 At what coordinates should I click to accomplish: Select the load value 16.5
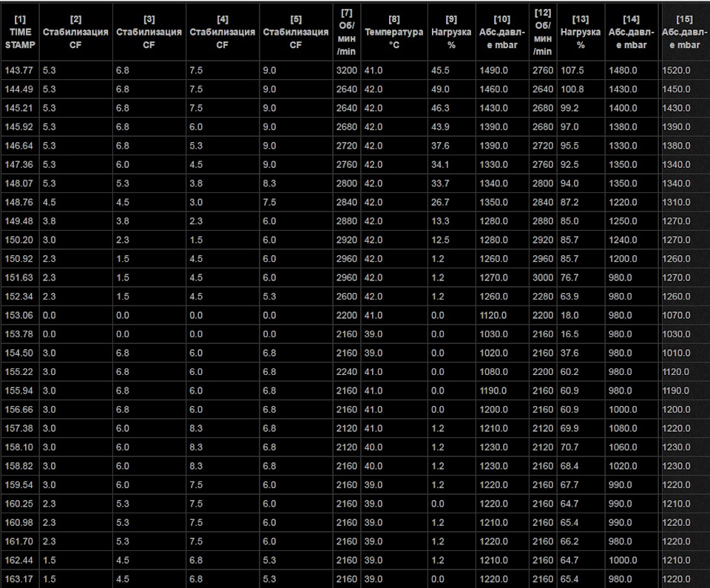[569, 334]
